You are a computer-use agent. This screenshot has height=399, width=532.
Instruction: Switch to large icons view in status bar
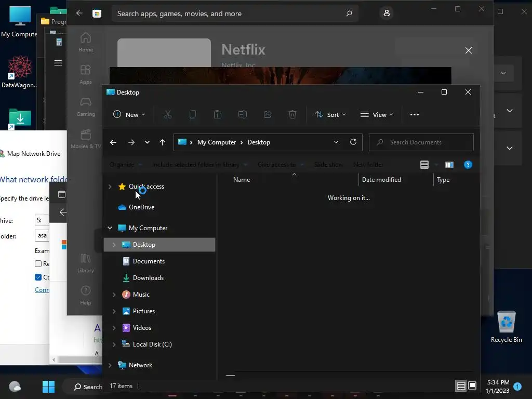point(472,386)
